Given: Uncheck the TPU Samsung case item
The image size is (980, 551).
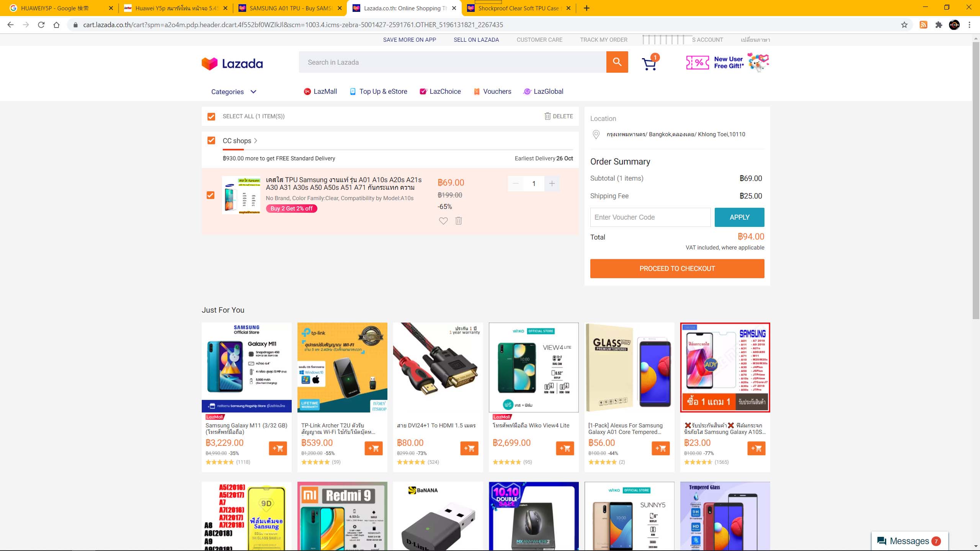Looking at the screenshot, I should pyautogui.click(x=211, y=195).
